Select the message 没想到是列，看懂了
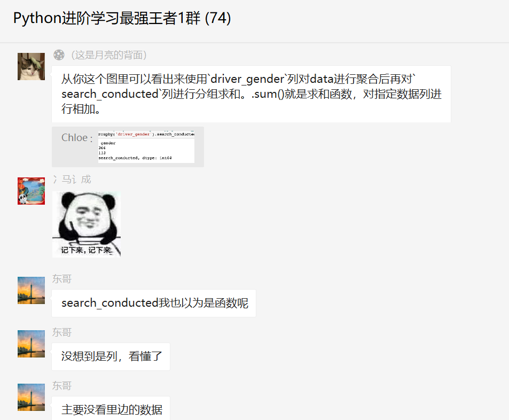The image size is (509, 420). pyautogui.click(x=111, y=356)
